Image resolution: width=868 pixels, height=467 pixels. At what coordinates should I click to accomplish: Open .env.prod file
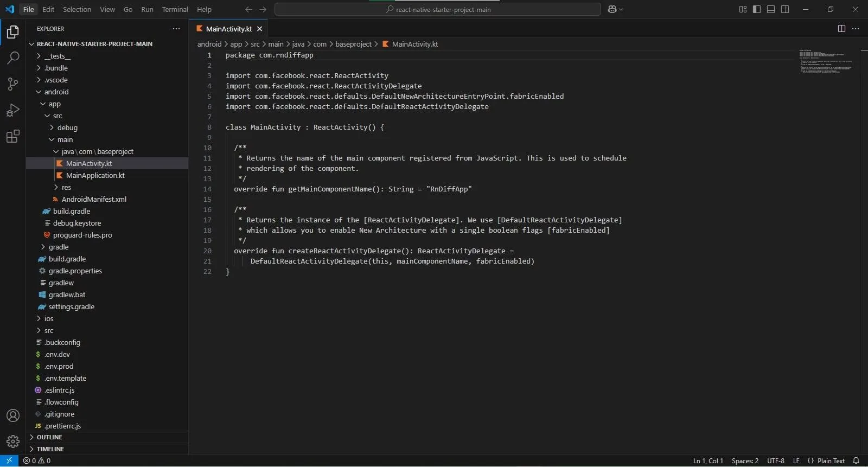point(59,366)
